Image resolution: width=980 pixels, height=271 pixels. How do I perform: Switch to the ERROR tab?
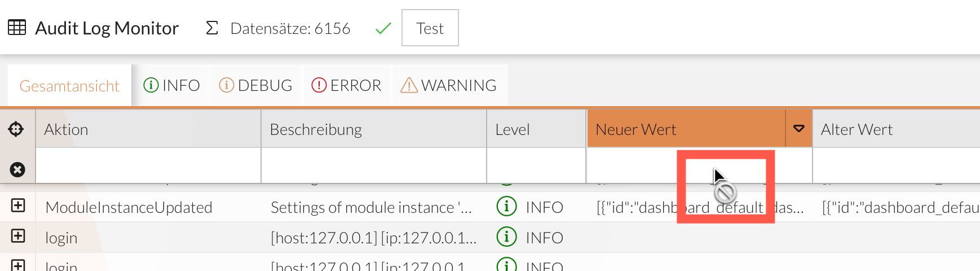[346, 85]
